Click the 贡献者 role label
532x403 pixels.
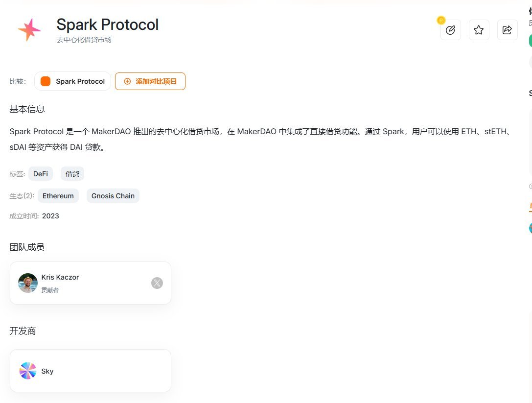click(x=50, y=290)
